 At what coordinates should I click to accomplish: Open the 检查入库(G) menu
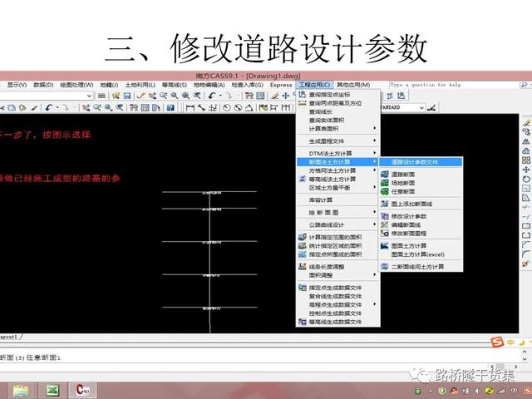coord(248,85)
